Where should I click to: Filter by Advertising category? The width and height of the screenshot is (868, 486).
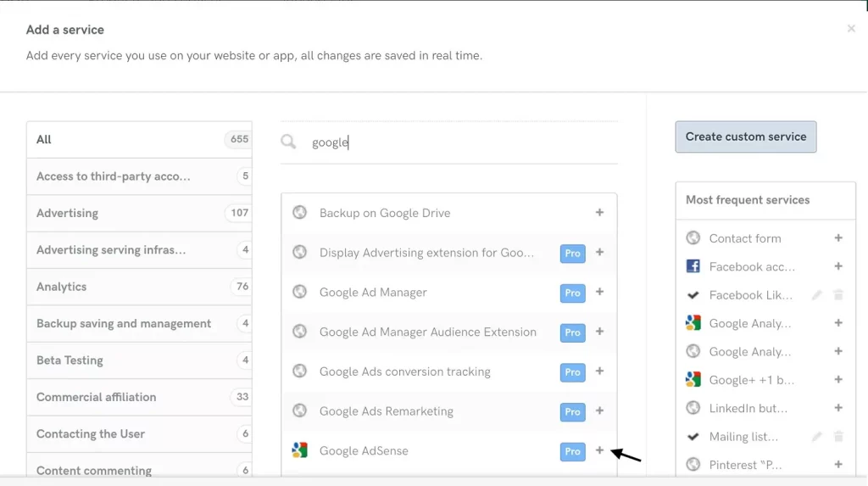(x=139, y=213)
